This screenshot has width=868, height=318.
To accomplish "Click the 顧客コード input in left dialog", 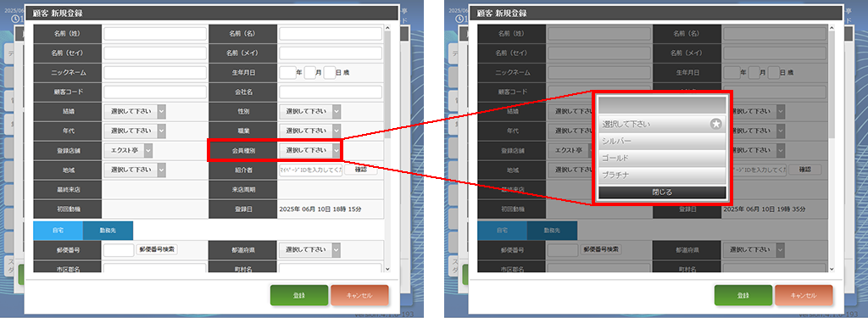I will [x=155, y=92].
